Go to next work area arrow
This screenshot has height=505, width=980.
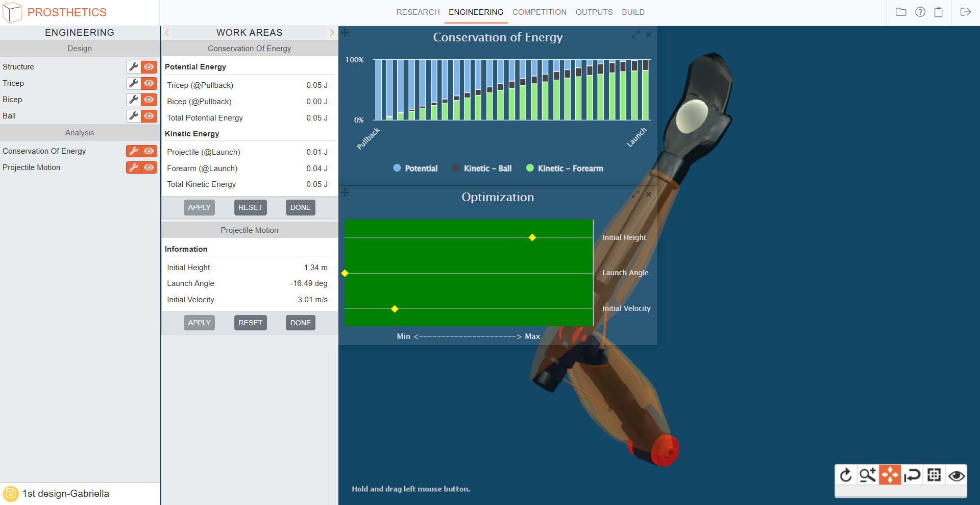(x=332, y=33)
